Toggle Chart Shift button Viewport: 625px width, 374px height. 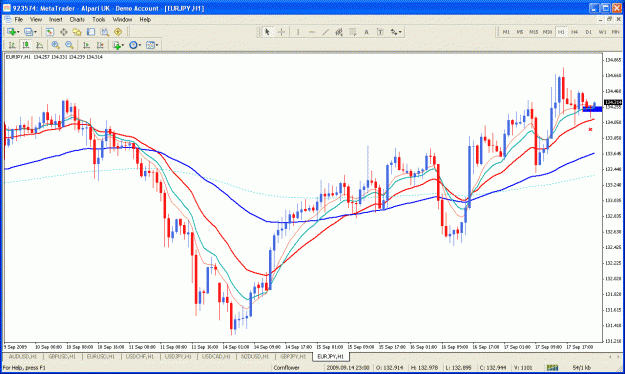click(x=100, y=45)
